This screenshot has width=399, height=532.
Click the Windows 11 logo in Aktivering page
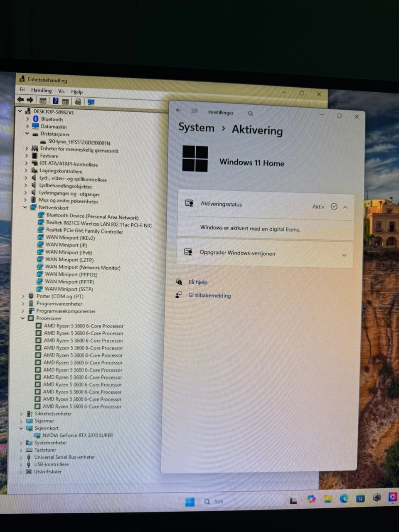click(195, 158)
